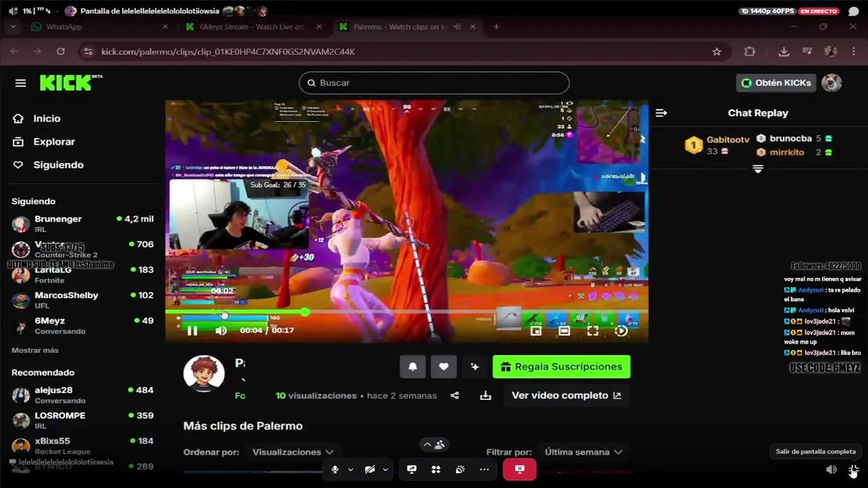
Task: Open MarcosShelby channel
Action: pyautogui.click(x=83, y=300)
